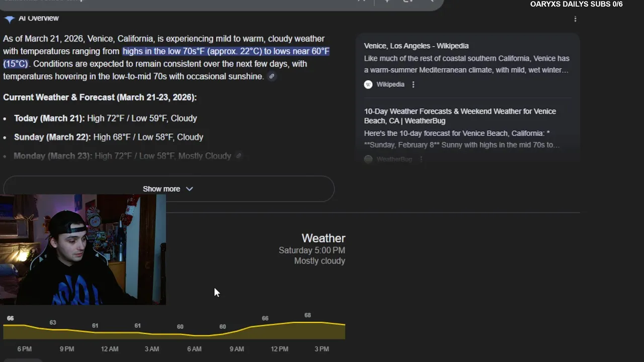The height and width of the screenshot is (362, 644).
Task: Open the AI Overview three-dot options menu
Action: coord(575,19)
